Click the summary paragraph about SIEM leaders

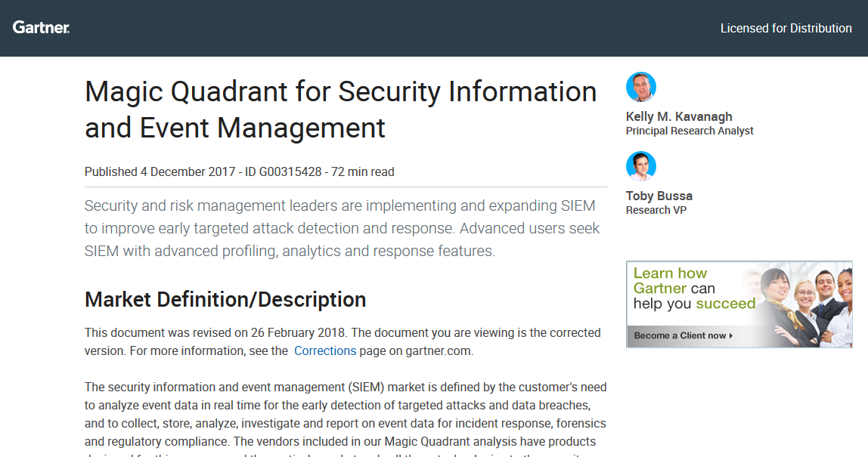(x=342, y=228)
